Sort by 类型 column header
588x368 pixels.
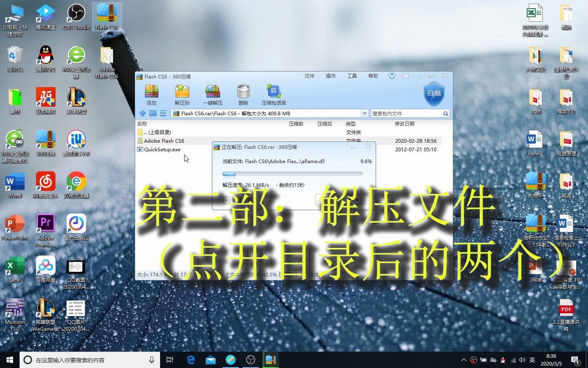[351, 123]
